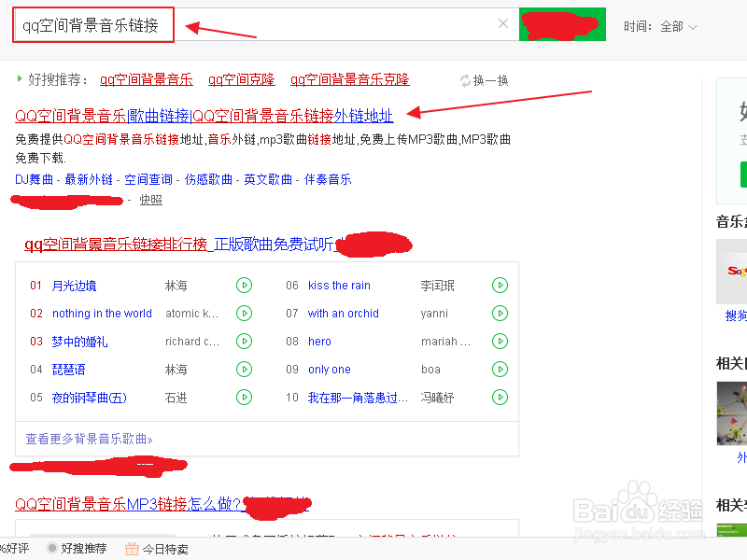Viewport: 747px width, 560px height.
Task: Open song title with an orchid
Action: pos(344,314)
